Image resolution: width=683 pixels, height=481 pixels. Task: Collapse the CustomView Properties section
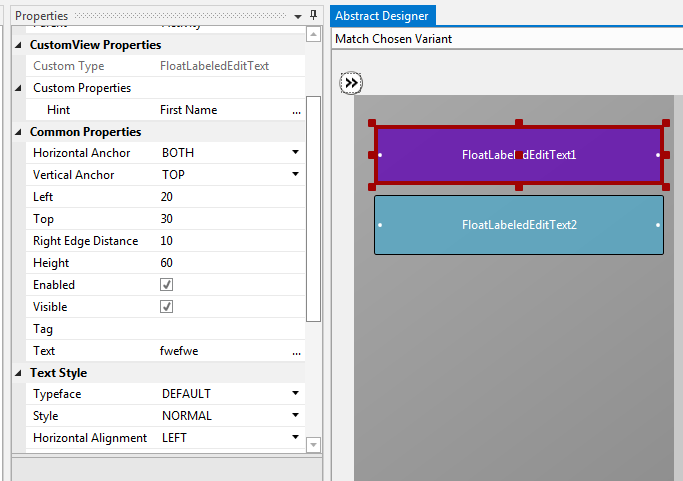18,45
